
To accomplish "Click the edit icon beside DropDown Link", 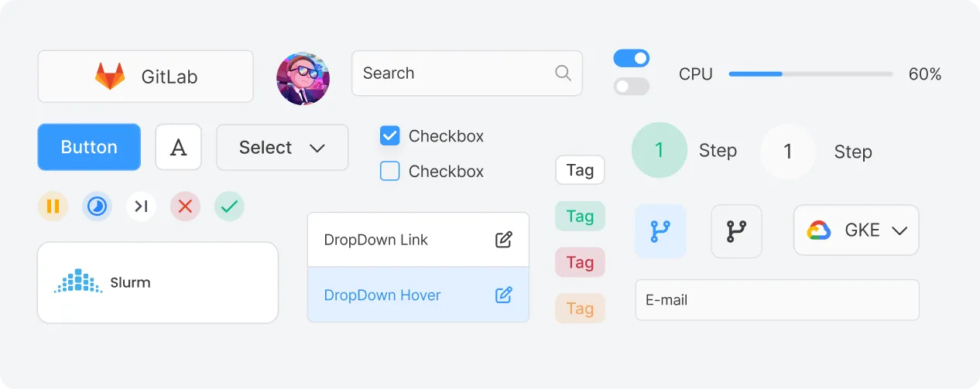I will point(504,240).
